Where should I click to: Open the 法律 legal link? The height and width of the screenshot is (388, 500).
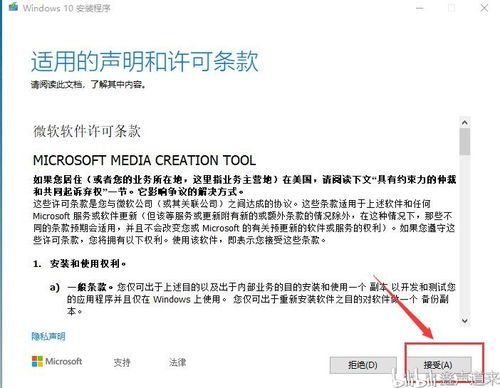point(177,362)
